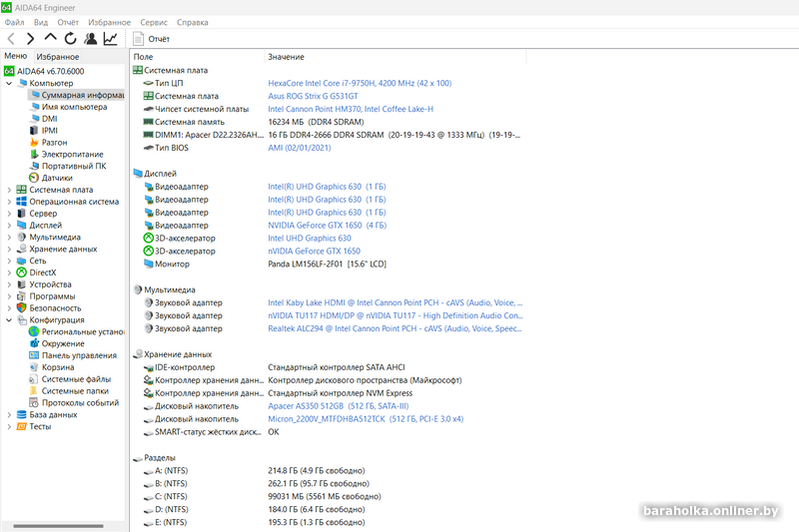Expand the Мультимедиа tree node
The height and width of the screenshot is (532, 799).
9,237
